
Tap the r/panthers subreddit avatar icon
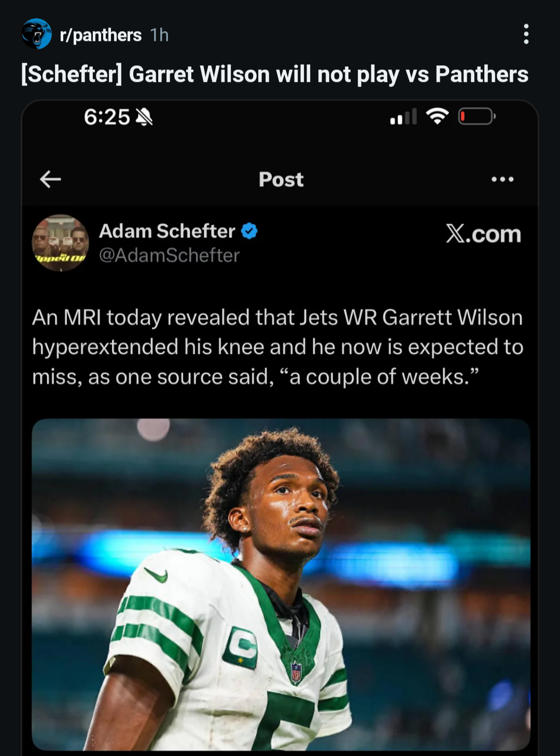[37, 34]
